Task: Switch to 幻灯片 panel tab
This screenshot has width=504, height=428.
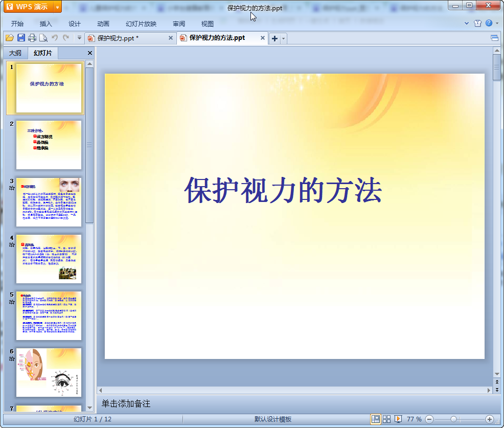Action: (43, 53)
